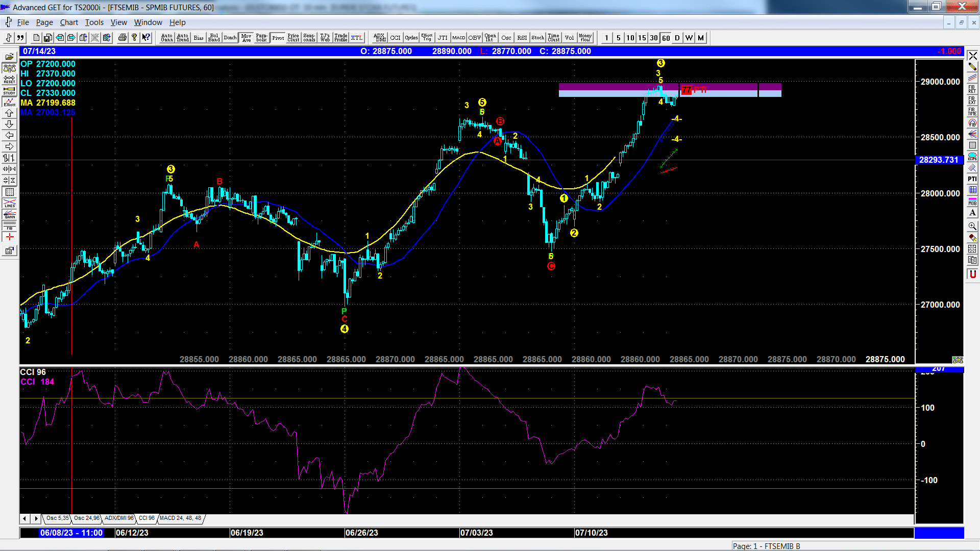Enable the Price Cluster study

tap(293, 38)
